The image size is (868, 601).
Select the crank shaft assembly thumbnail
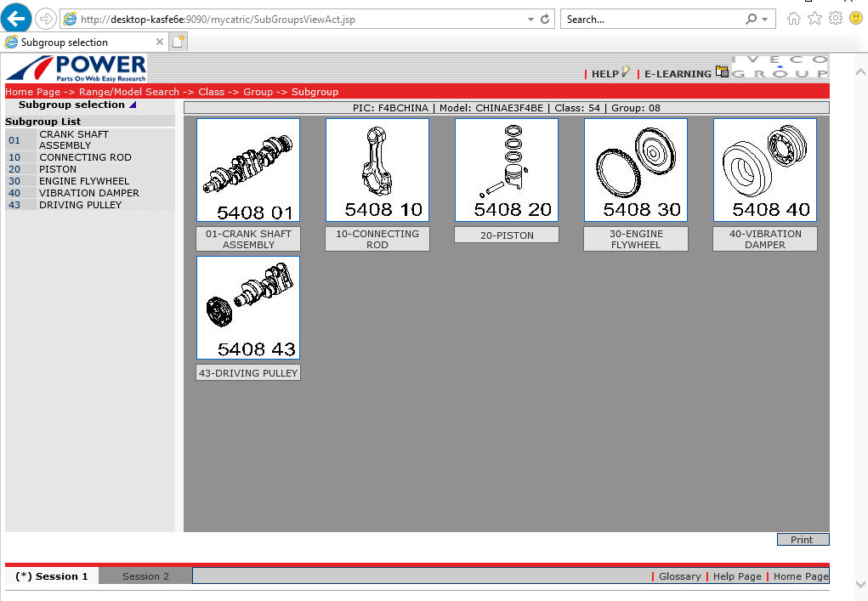click(x=248, y=170)
